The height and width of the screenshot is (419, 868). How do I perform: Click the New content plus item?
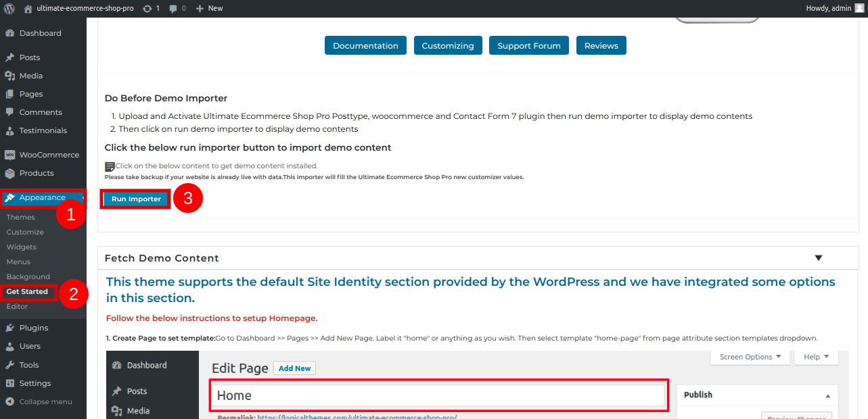pyautogui.click(x=209, y=8)
